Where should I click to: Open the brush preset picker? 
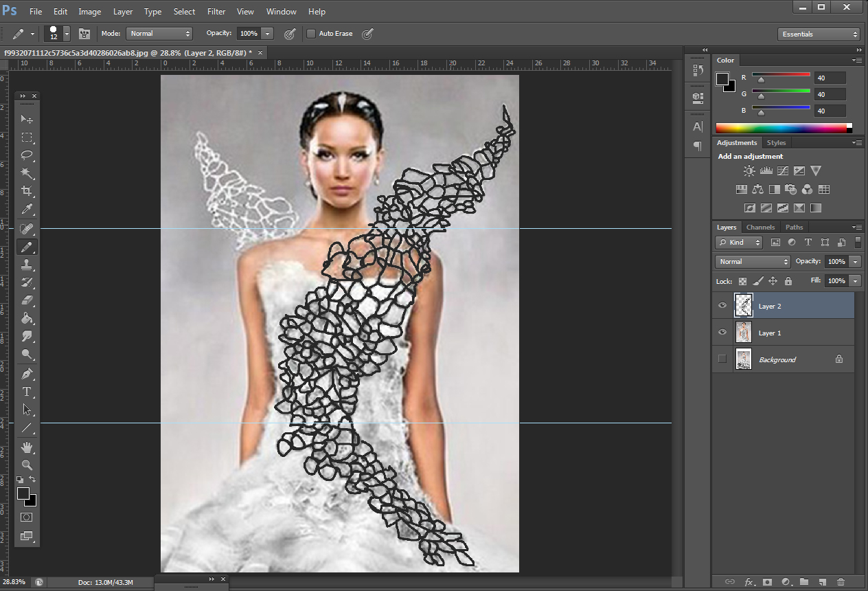(x=66, y=33)
